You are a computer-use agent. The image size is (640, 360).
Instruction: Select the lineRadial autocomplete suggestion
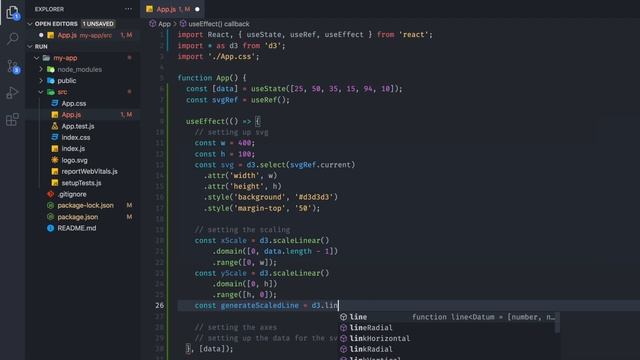[447, 327]
